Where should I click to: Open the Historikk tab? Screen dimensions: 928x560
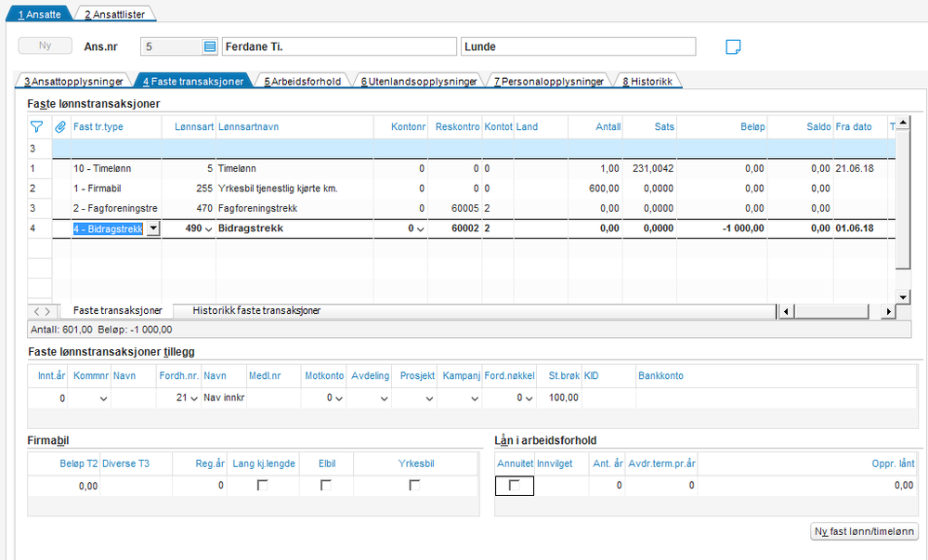[647, 81]
